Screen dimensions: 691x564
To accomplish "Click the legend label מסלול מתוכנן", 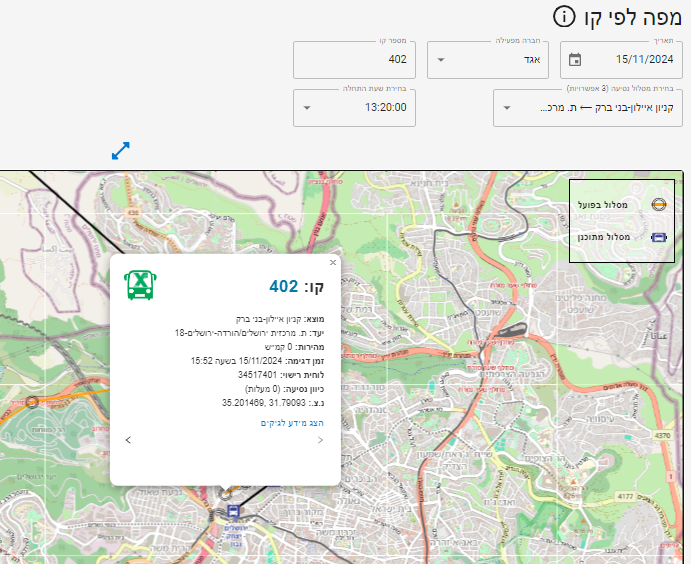I will (604, 237).
